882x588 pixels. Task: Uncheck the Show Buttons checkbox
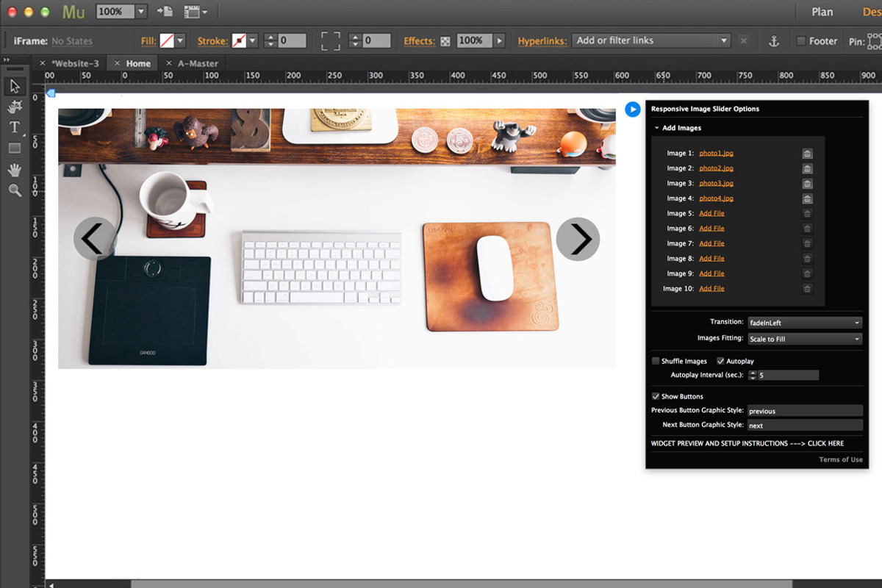coord(656,396)
